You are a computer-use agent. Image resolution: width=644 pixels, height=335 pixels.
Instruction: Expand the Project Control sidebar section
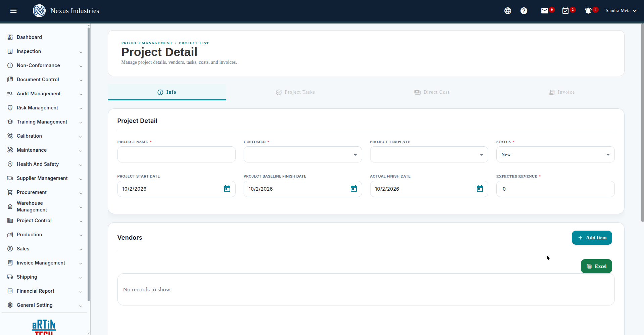[45, 221]
